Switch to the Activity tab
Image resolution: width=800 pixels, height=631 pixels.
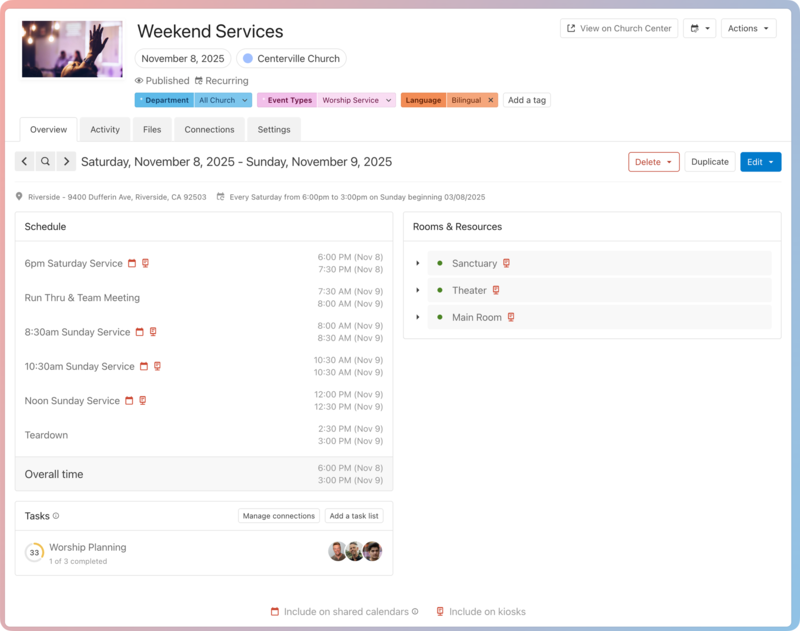coord(104,129)
